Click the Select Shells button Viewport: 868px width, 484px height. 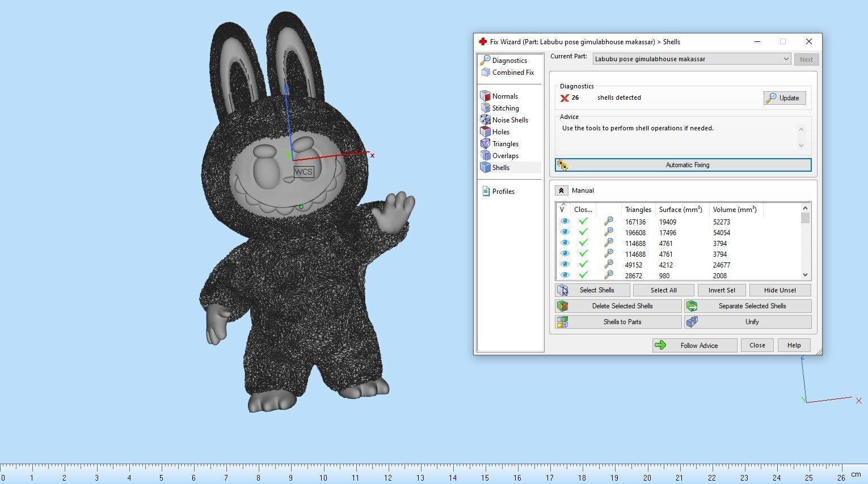pyautogui.click(x=592, y=290)
